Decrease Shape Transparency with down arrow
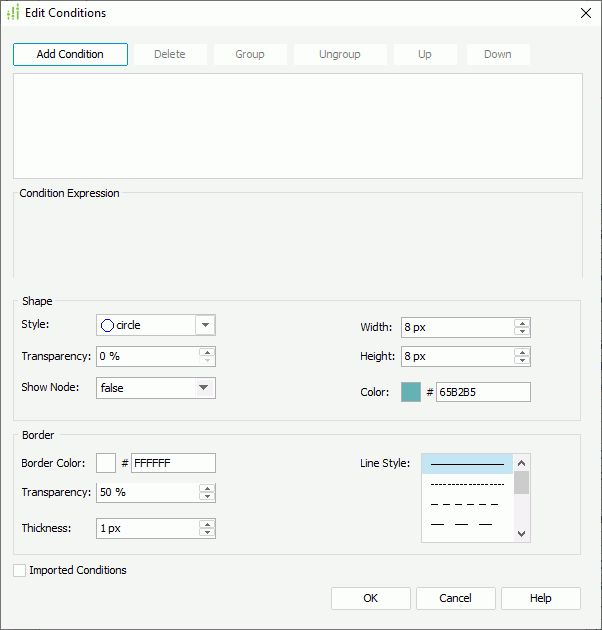Screen dimensions: 602x630 coord(207,360)
